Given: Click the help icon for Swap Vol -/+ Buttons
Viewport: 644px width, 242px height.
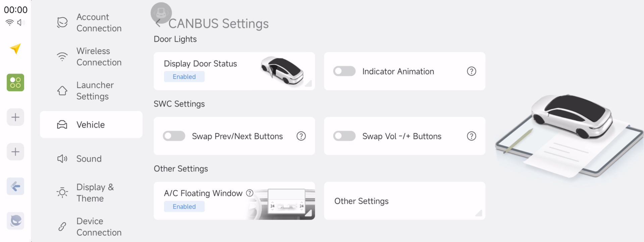Looking at the screenshot, I should (x=472, y=136).
